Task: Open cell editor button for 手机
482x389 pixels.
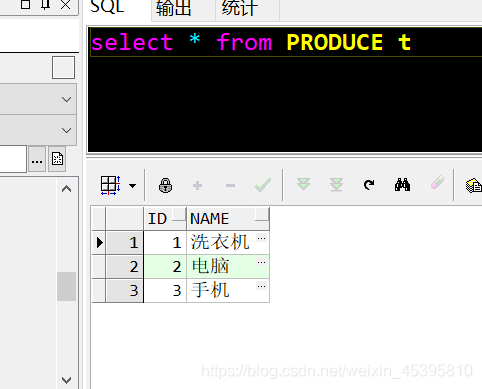Action: pos(261,286)
